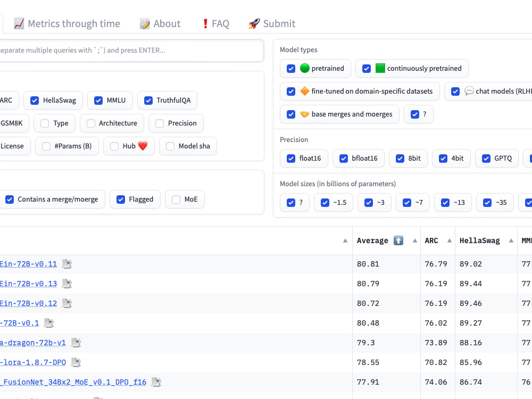The height and width of the screenshot is (399, 532).
Task: Toggle the ~13 model size
Action: pyautogui.click(x=445, y=203)
